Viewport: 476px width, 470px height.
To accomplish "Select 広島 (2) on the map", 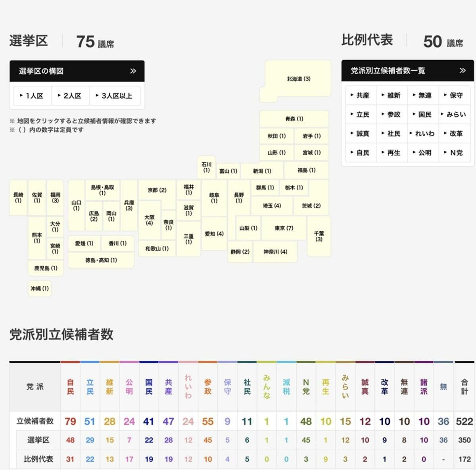I will pyautogui.click(x=94, y=216).
